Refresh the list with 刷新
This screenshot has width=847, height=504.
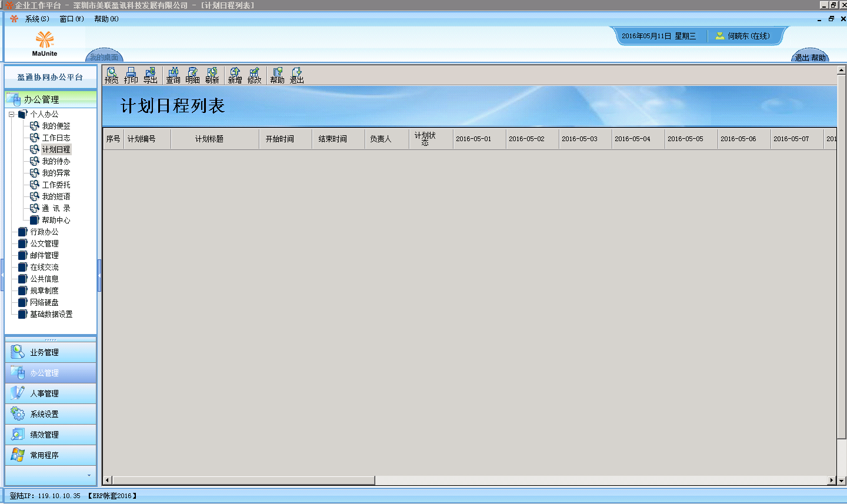coord(212,75)
